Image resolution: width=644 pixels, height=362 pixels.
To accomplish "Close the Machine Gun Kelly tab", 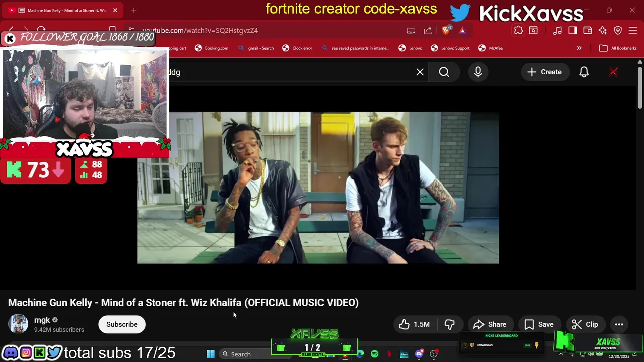I will coord(115,10).
